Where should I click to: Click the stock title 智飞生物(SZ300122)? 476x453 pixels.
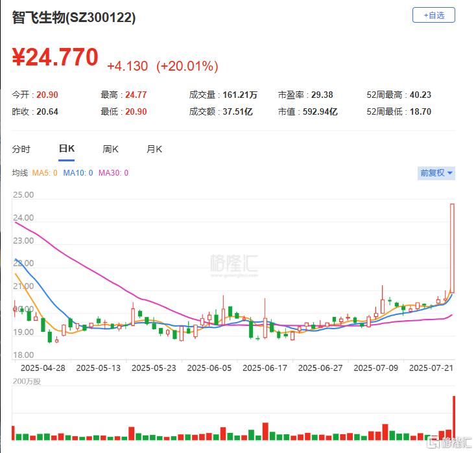point(74,17)
